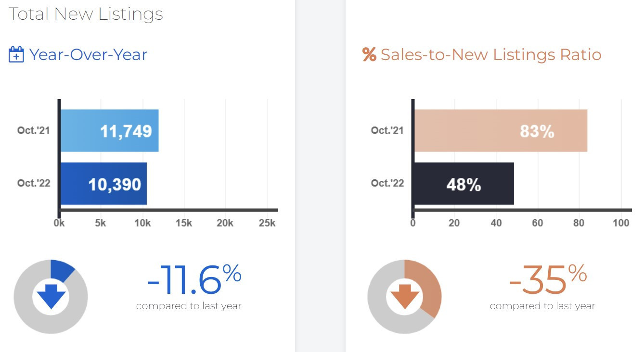This screenshot has height=352, width=644.
Task: Click the calendar icon beside Year-Over-Year
Action: (x=16, y=54)
